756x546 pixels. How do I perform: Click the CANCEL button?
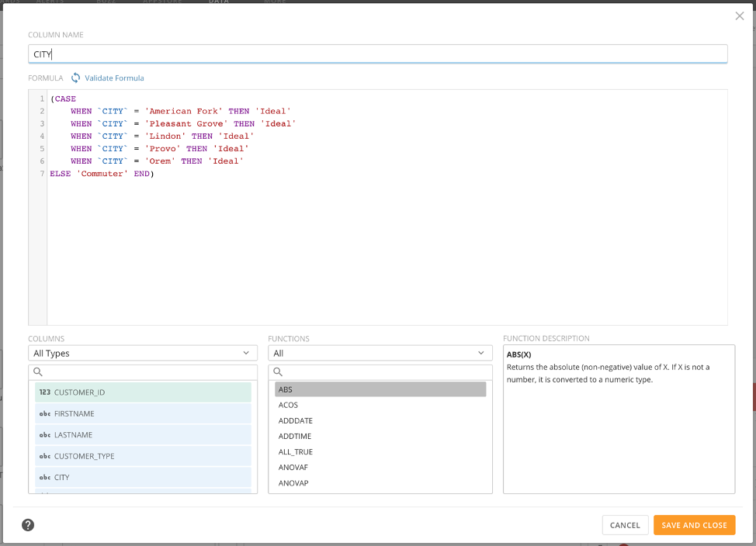625,525
